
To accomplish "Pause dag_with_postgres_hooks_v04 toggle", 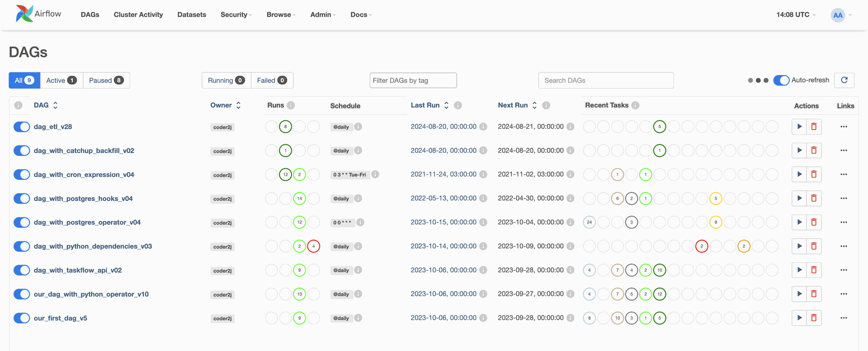I will coord(22,198).
